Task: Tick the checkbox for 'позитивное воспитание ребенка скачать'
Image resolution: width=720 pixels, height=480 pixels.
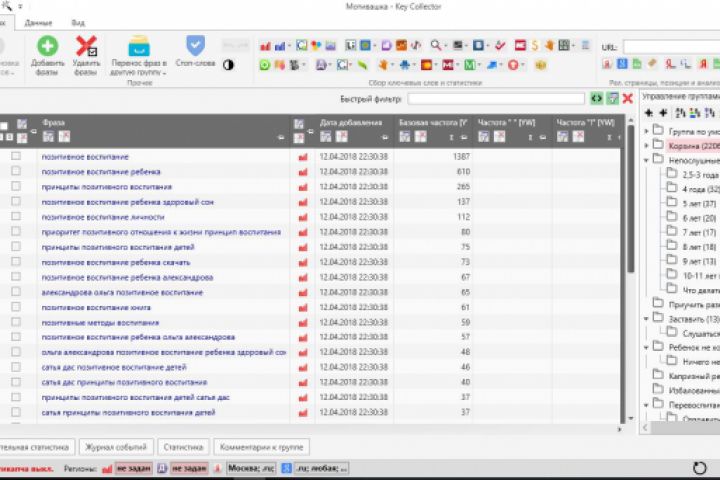Action: 16,262
